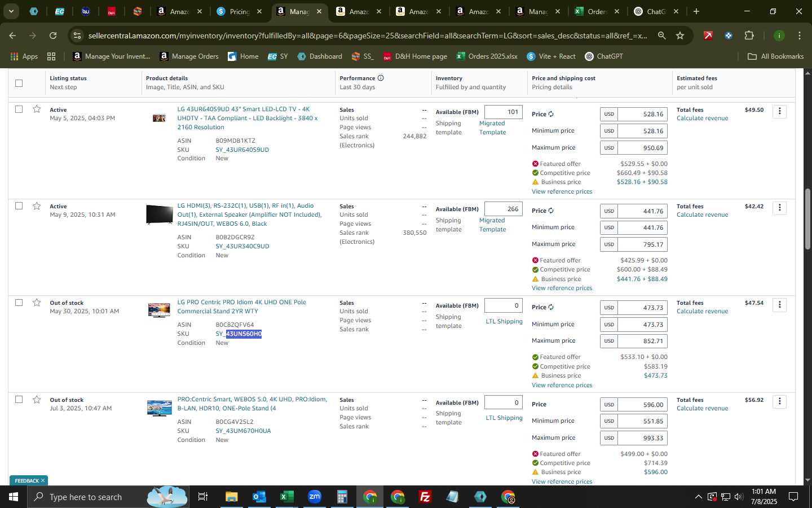Screen dimensions: 812x508
Task: Open All Bookmarks folder
Action: tap(775, 56)
